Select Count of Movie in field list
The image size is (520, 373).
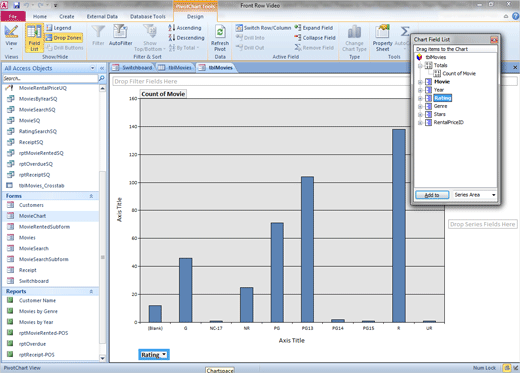[459, 74]
